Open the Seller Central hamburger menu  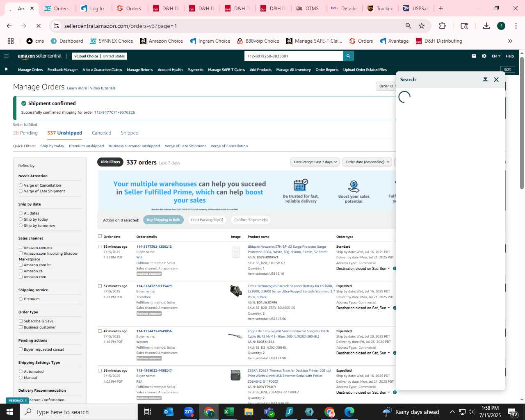(x=6, y=56)
